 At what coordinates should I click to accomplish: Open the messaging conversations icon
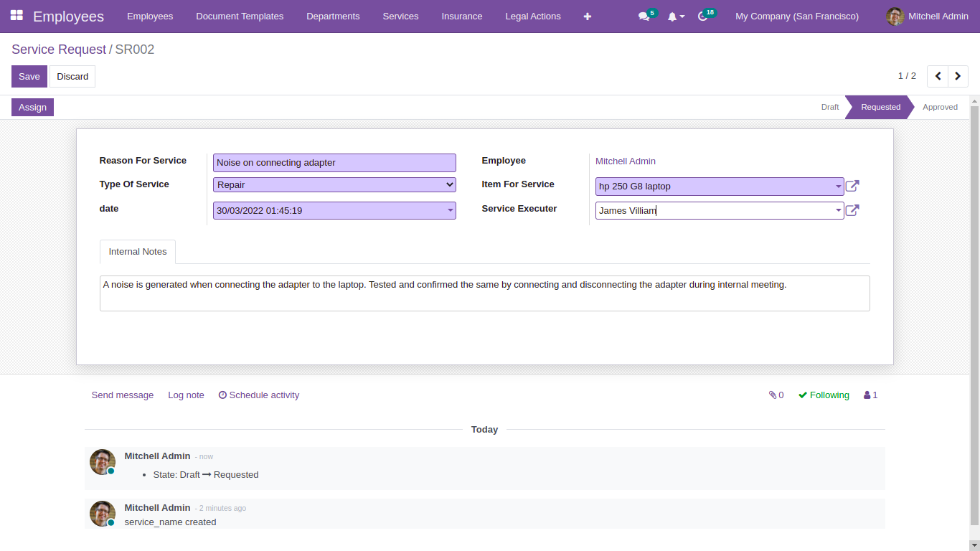(642, 16)
